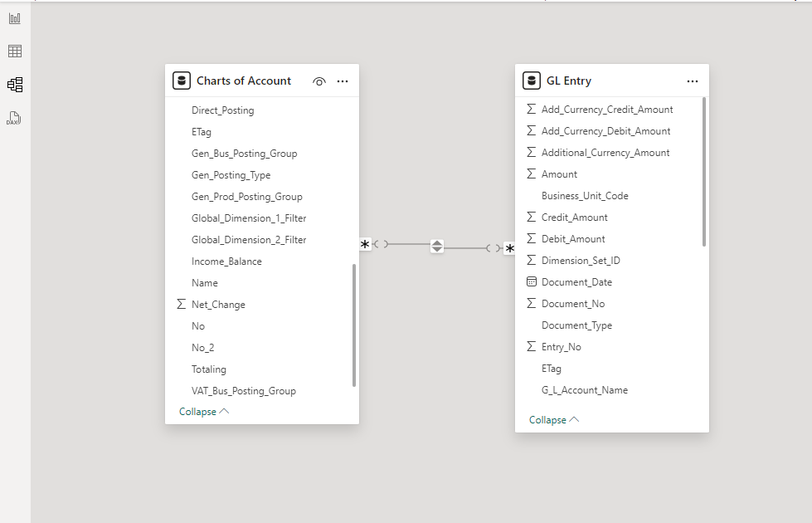
Task: Open the DAX query view
Action: [14, 117]
